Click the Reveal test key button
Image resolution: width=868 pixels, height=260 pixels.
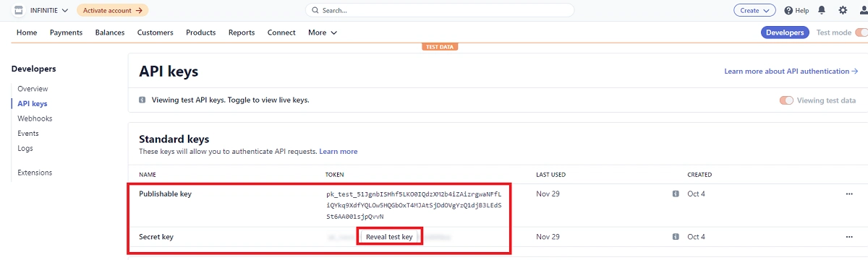coord(389,237)
